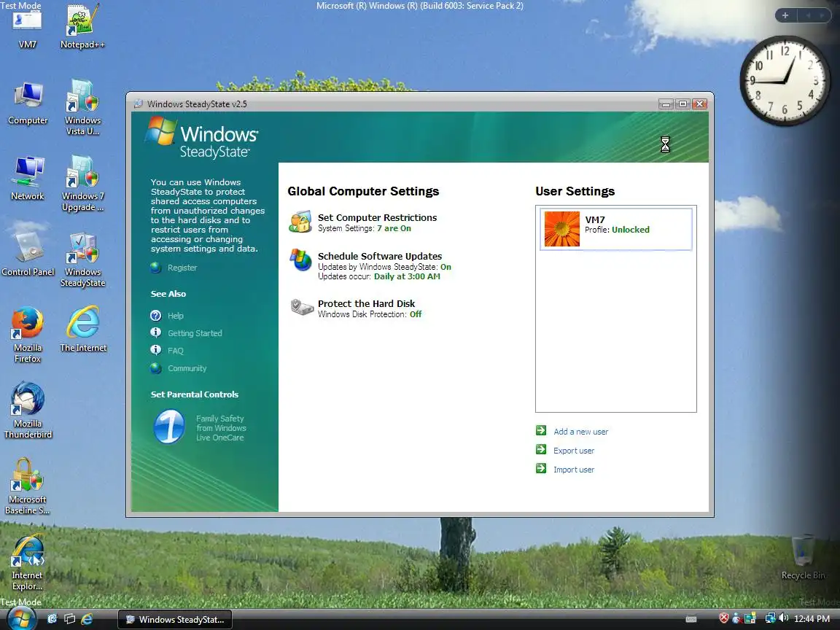Select the Windows SteadyState desktop shortcut
The image size is (840, 630).
pyautogui.click(x=82, y=260)
